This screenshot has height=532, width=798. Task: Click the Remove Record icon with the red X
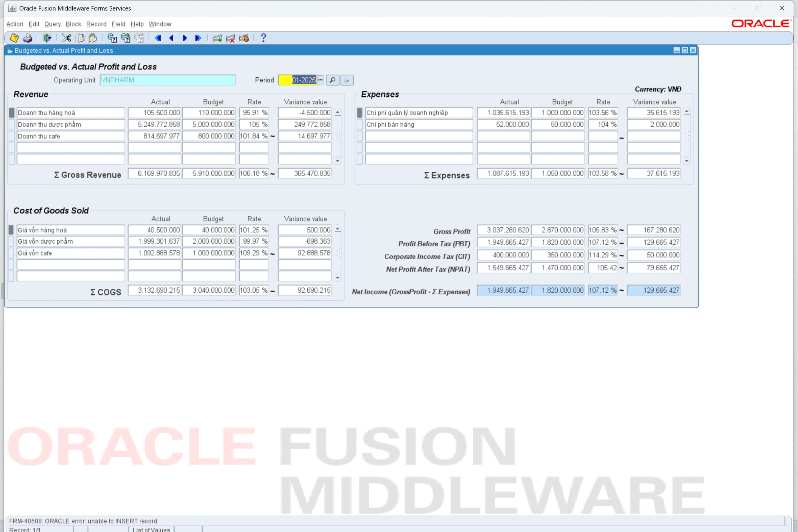pyautogui.click(x=230, y=38)
